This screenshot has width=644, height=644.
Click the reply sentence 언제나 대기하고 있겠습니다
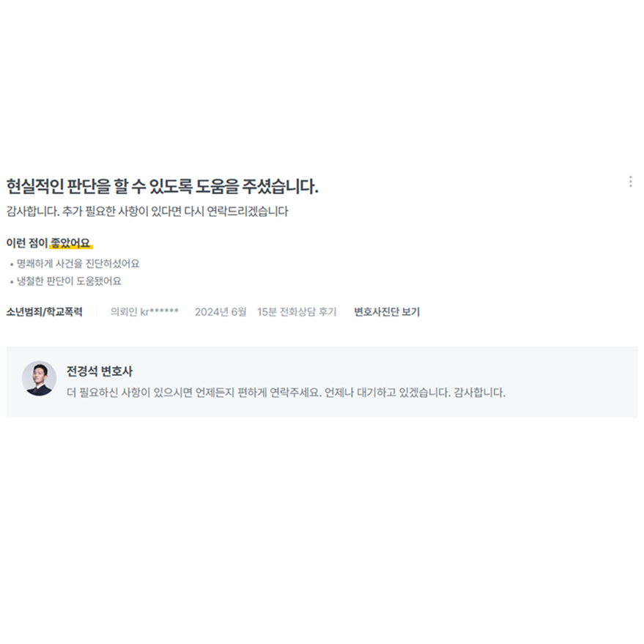tap(388, 393)
